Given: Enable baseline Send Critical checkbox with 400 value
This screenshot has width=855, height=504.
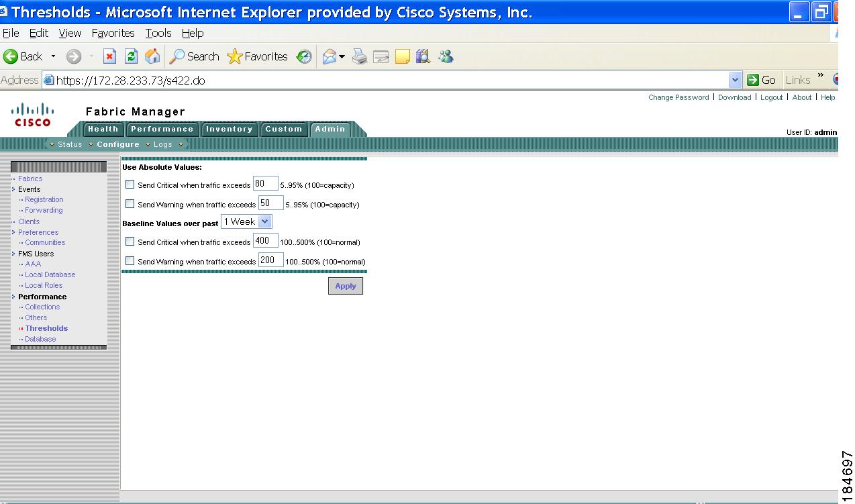Looking at the screenshot, I should point(130,242).
